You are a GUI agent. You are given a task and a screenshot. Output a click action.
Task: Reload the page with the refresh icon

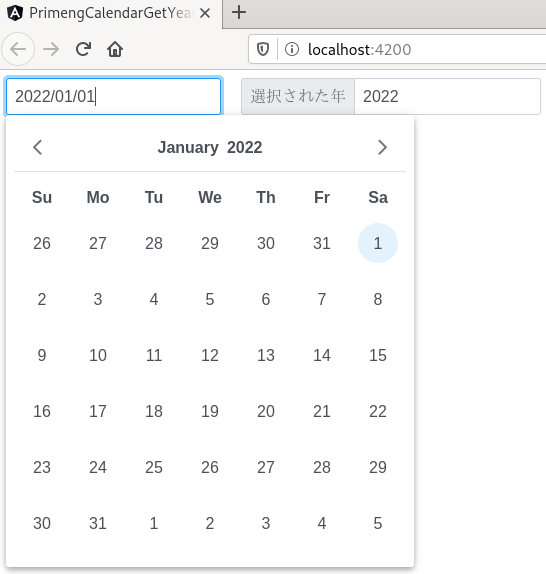pyautogui.click(x=83, y=49)
